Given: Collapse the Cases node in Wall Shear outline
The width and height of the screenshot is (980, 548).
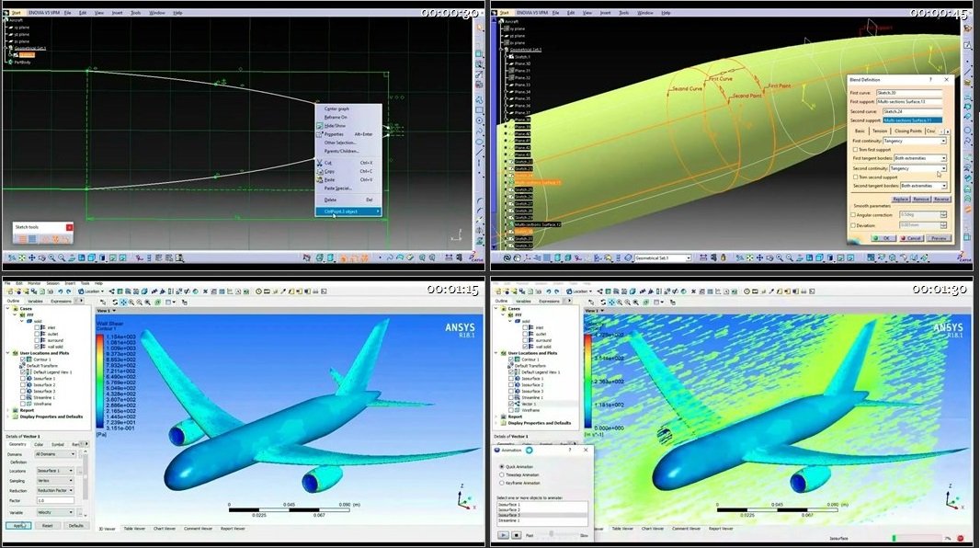Looking at the screenshot, I should coord(8,309).
